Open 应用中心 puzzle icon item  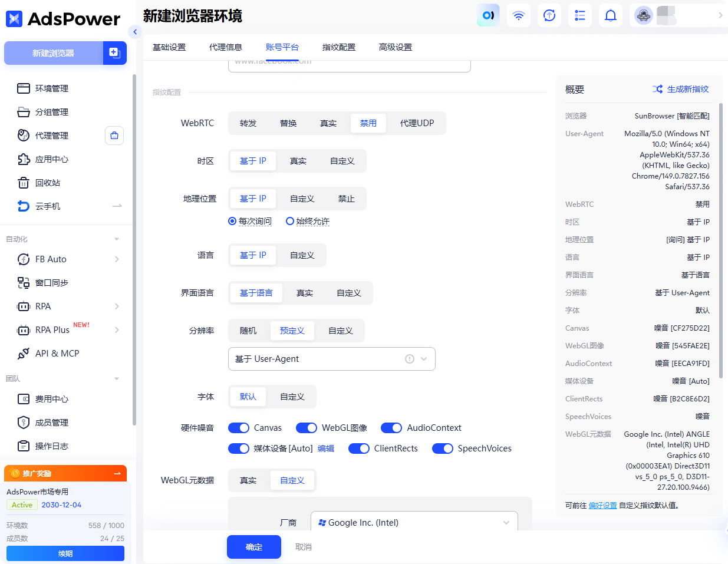point(52,159)
